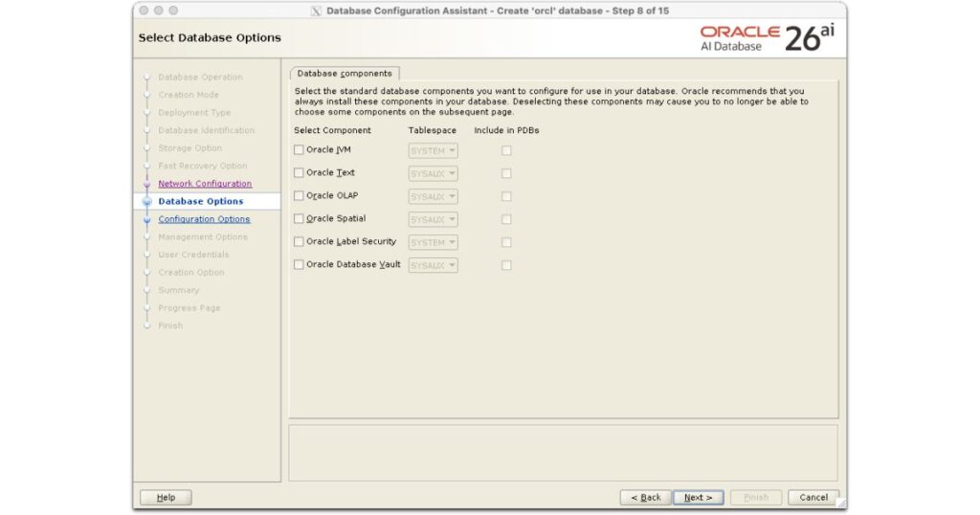This screenshot has width=980, height=515.
Task: Open Oracle Database Vault tablespace dropdown
Action: point(434,265)
